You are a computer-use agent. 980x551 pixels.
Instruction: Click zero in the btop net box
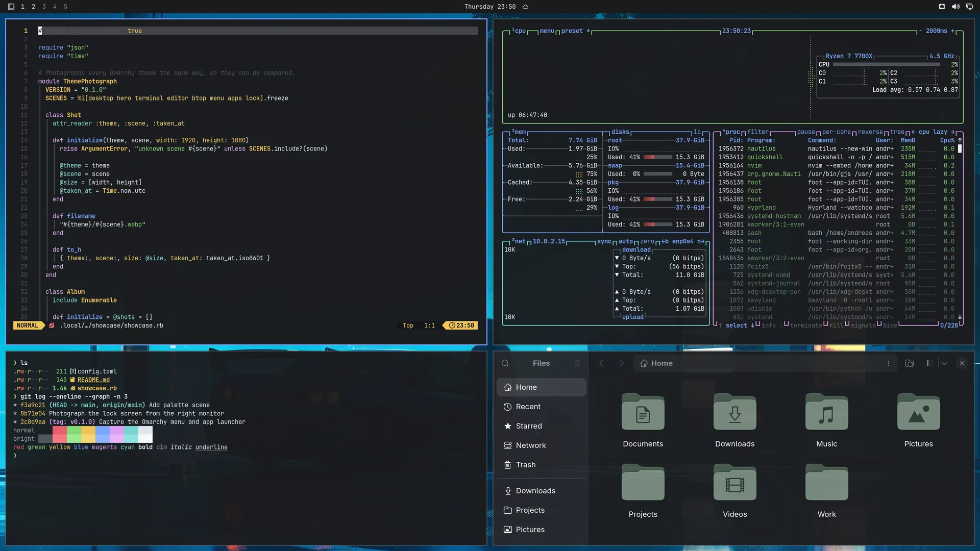coord(647,242)
